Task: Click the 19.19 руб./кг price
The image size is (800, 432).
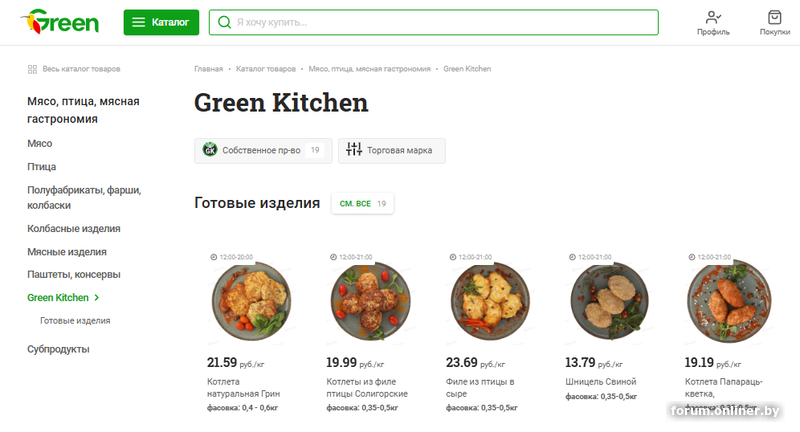Action: 713,363
